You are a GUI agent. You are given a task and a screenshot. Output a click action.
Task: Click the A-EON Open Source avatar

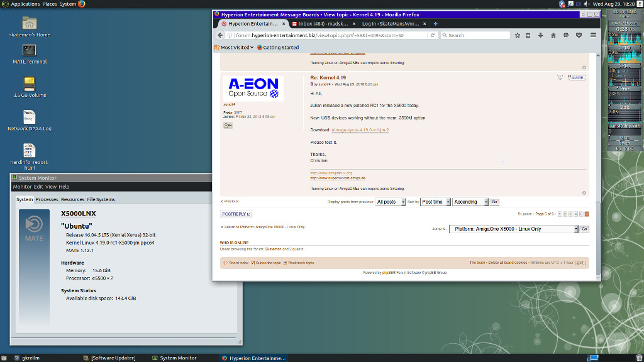[253, 89]
